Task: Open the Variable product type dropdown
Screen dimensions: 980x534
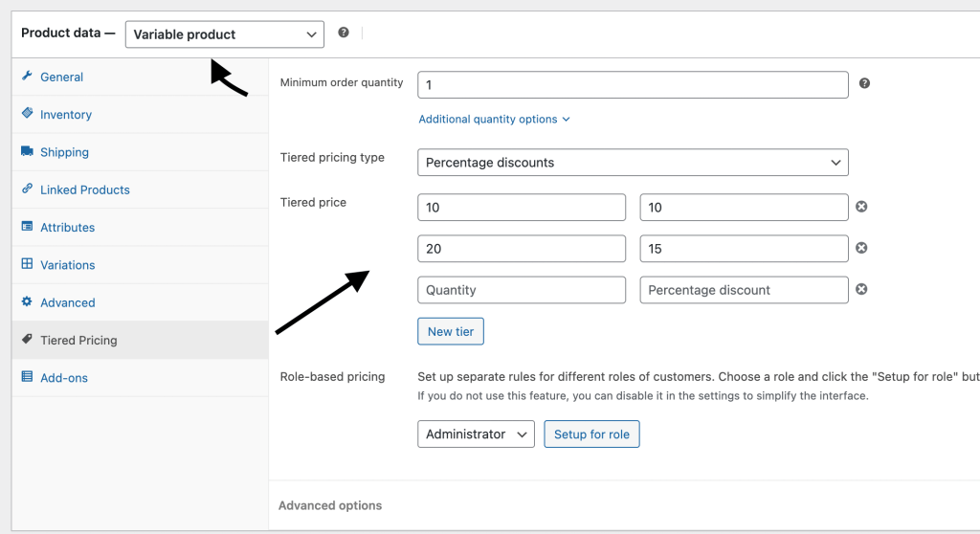Action: 224,34
